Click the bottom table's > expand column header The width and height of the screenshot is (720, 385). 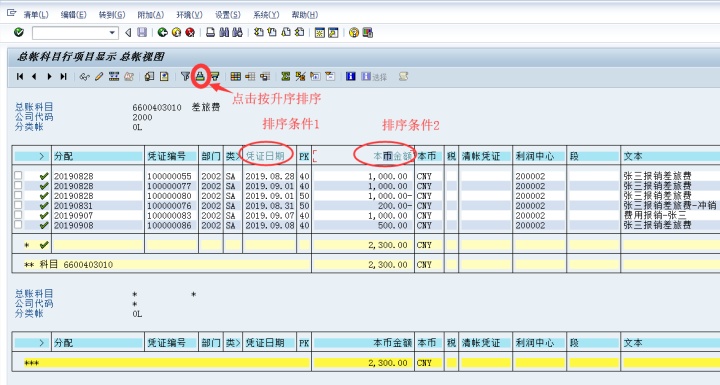(x=33, y=343)
